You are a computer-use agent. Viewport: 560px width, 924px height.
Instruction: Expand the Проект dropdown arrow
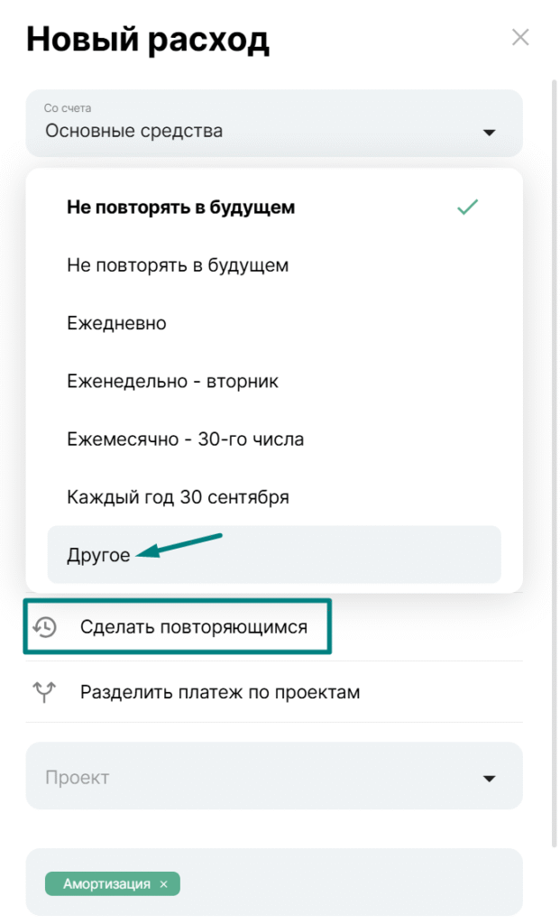tap(489, 778)
